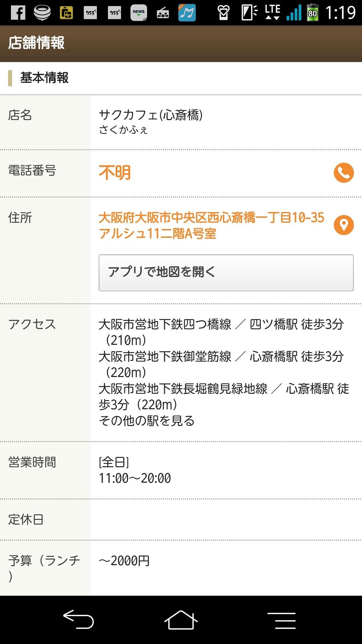Click the アプリで地図を開く button
This screenshot has width=362, height=644.
[226, 272]
